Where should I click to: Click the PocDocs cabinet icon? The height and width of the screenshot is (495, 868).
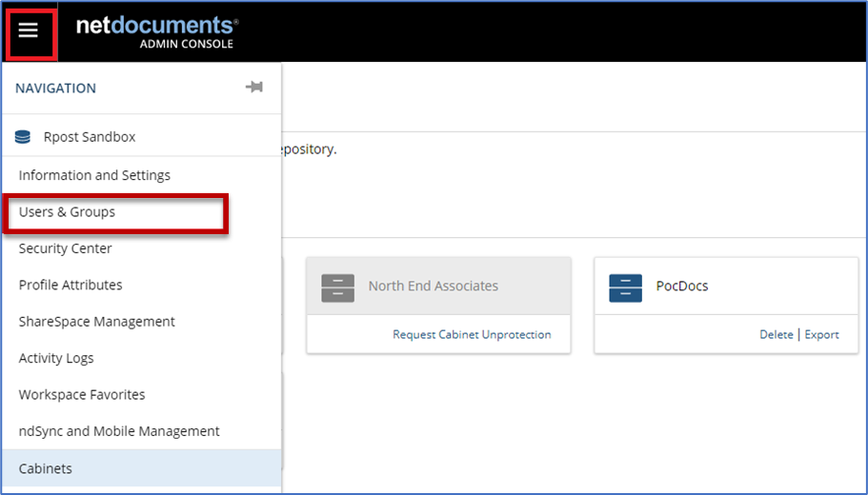[625, 287]
